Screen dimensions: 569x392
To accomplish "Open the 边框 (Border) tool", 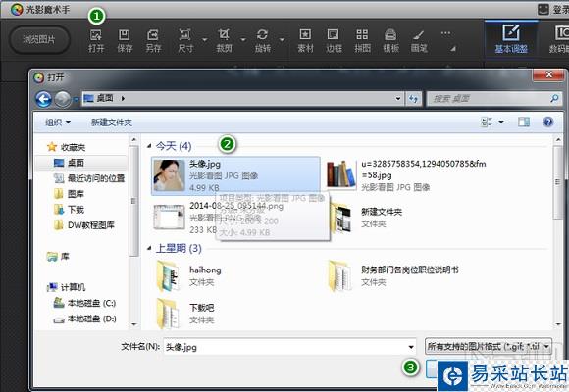I will tap(334, 41).
